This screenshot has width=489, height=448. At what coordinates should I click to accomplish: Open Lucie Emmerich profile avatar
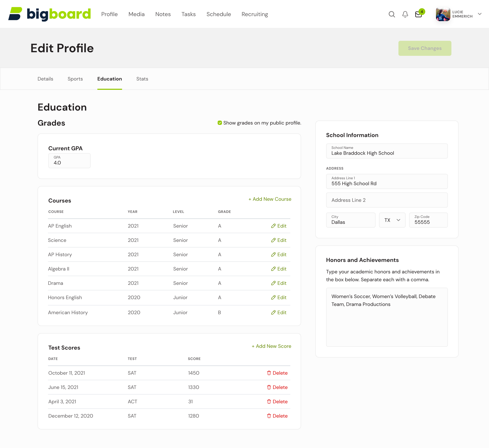click(x=443, y=14)
